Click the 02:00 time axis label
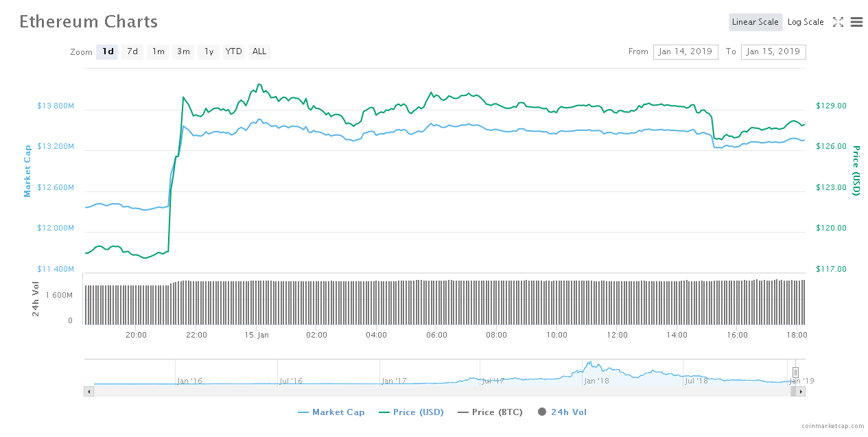Image resolution: width=868 pixels, height=437 pixels. click(316, 335)
